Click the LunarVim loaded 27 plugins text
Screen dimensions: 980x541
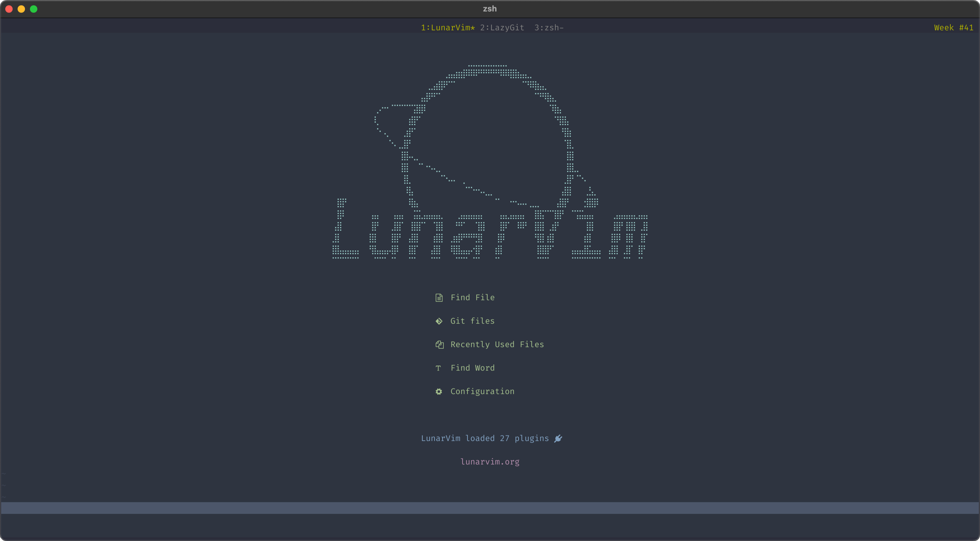[x=485, y=438]
